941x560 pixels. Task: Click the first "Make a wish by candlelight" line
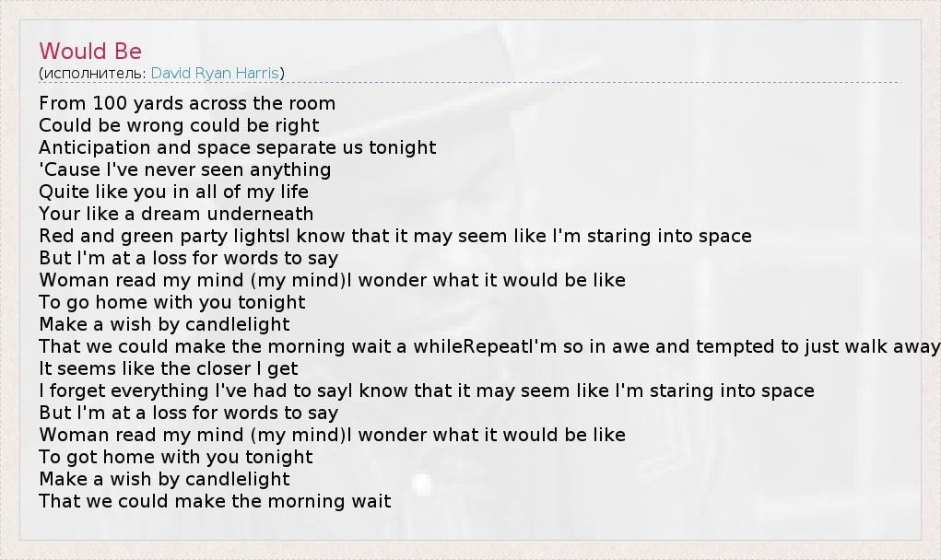tap(164, 324)
